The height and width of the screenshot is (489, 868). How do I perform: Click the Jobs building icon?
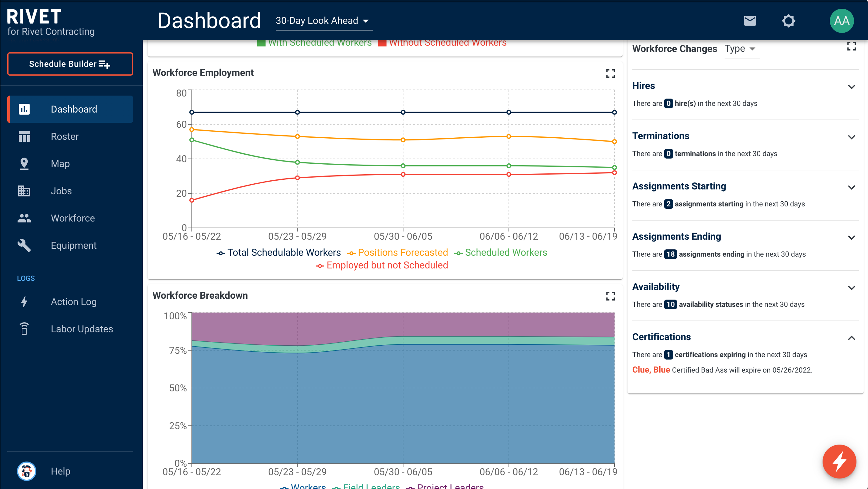pos(24,191)
